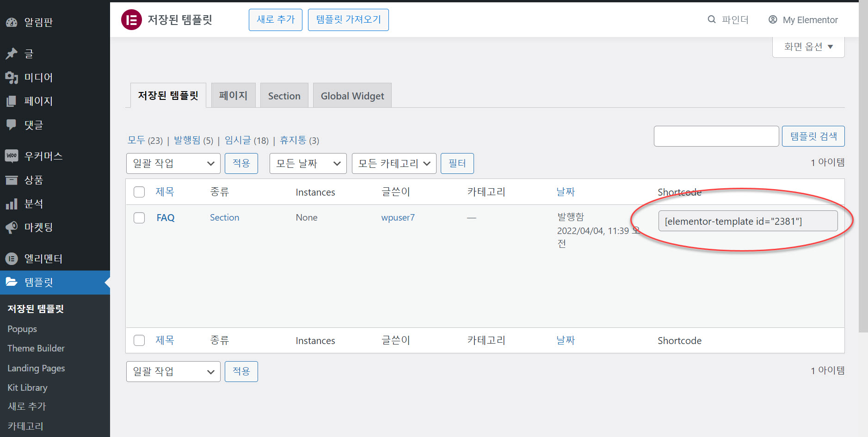Click inside the template search input field
This screenshot has width=868, height=437.
[716, 136]
